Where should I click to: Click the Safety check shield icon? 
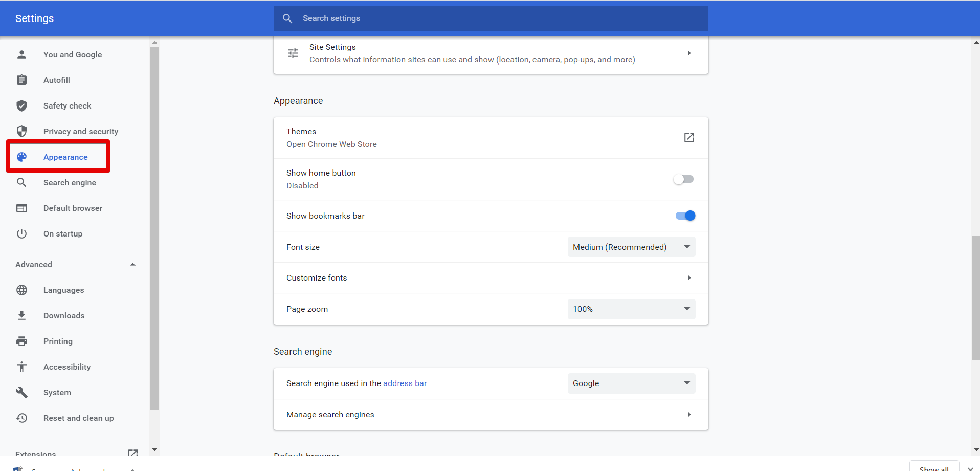click(x=21, y=105)
